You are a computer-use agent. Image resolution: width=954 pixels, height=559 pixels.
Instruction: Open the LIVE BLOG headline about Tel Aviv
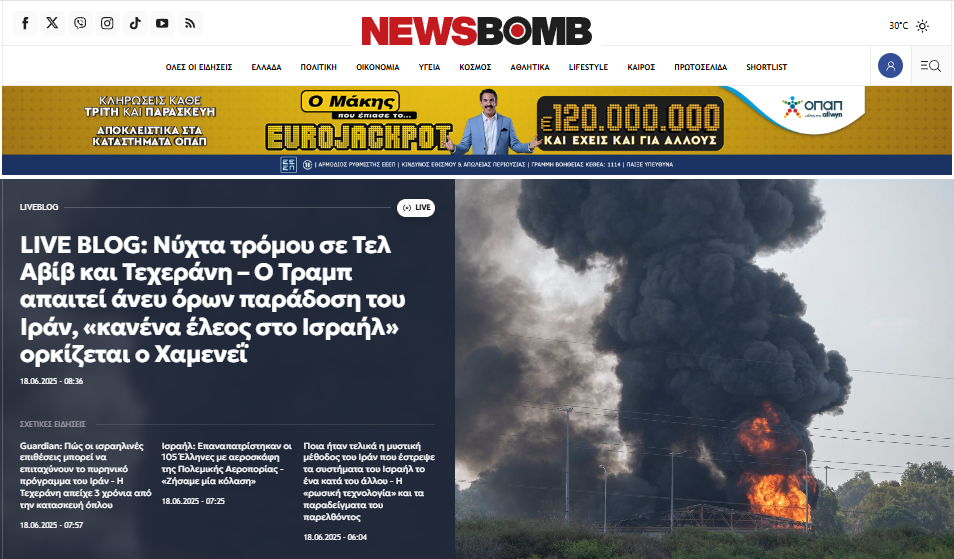(213, 299)
